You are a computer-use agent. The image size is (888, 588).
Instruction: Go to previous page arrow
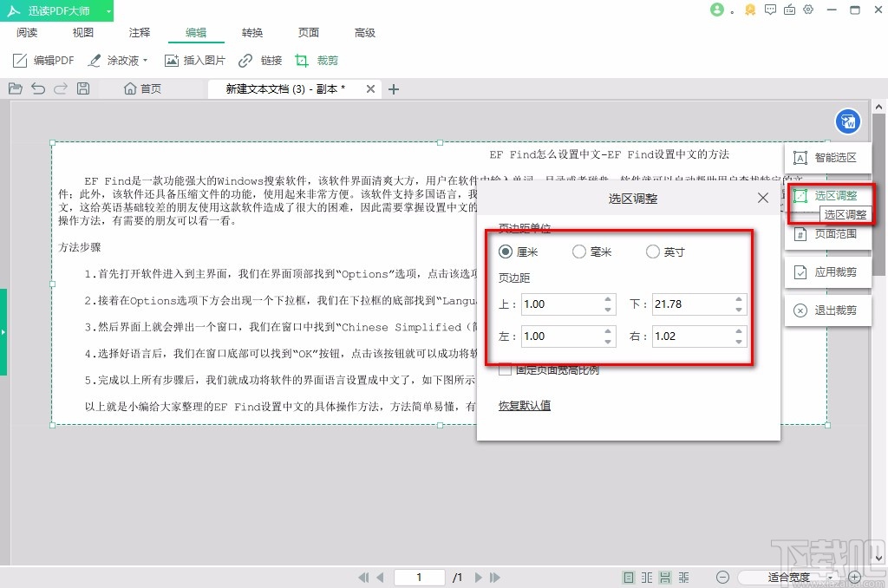point(380,578)
